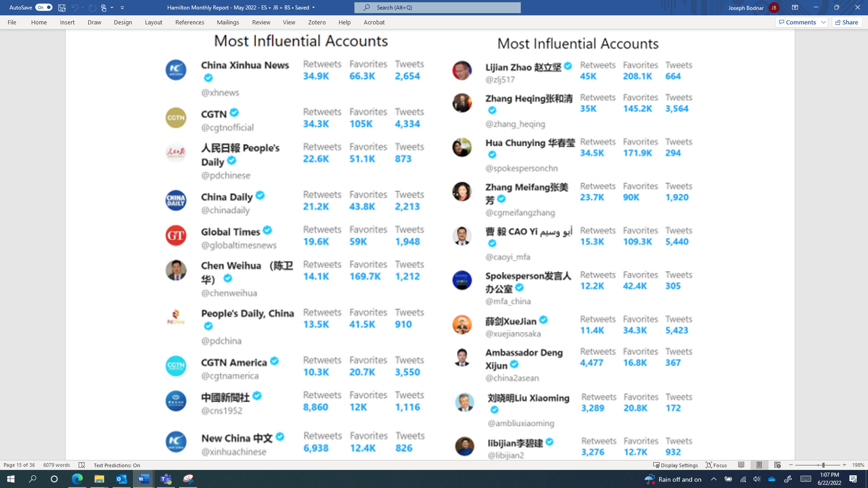This screenshot has width=868, height=488.
Task: Open Ribbon Display Options icon
Action: 795,7
